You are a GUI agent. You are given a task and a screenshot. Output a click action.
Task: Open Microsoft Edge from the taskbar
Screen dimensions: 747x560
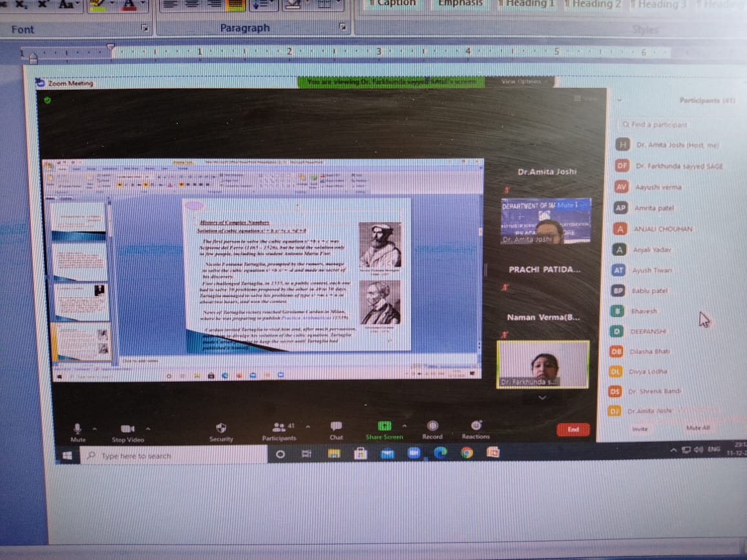(440, 452)
